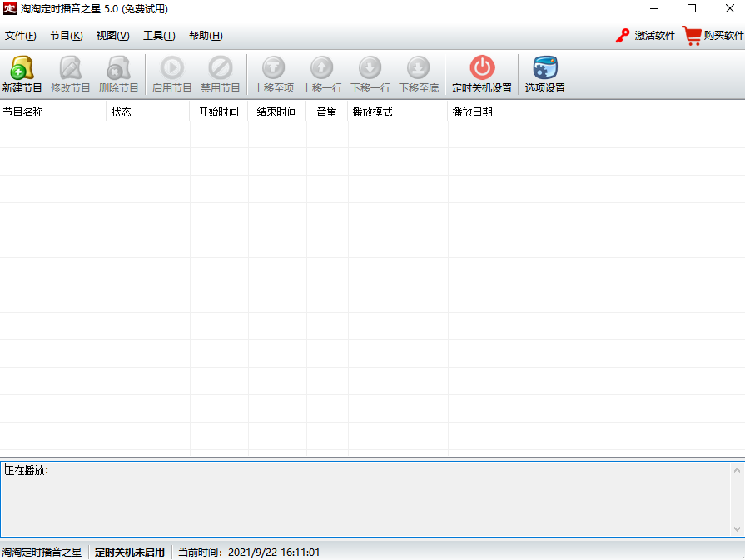This screenshot has width=745, height=560.
Task: Click the now-playing panel scrollbar down arrow
Action: 737,528
